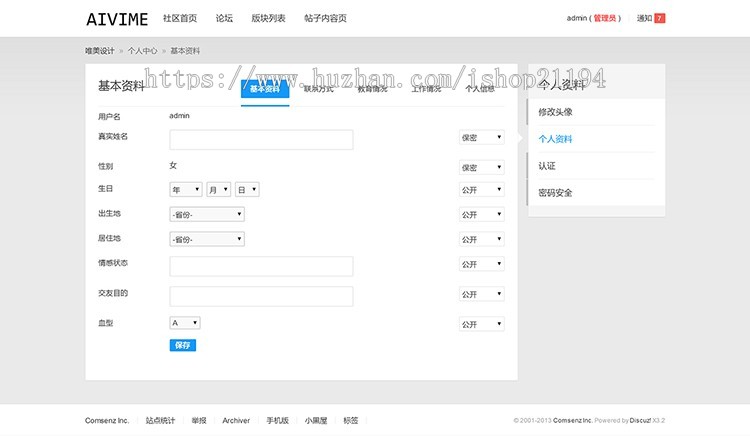Image resolution: width=750 pixels, height=436 pixels.
Task: Open the birthday 月 dropdown
Action: [219, 190]
